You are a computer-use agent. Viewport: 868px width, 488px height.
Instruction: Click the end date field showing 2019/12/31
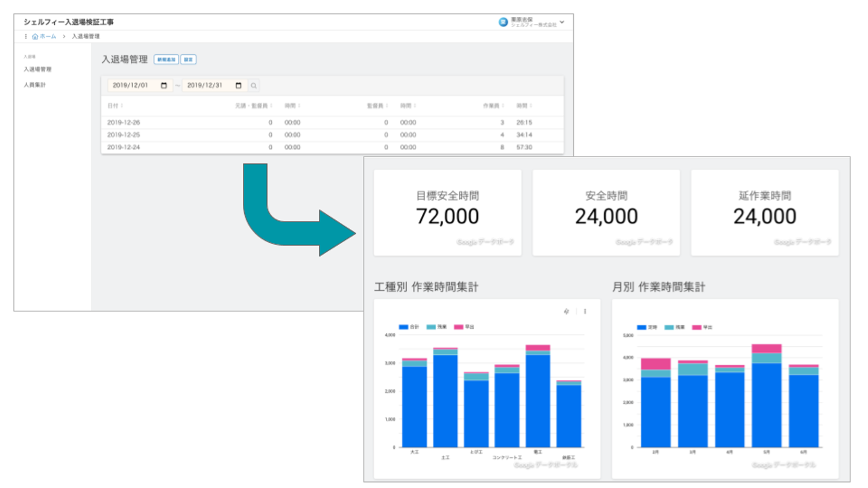pos(215,86)
